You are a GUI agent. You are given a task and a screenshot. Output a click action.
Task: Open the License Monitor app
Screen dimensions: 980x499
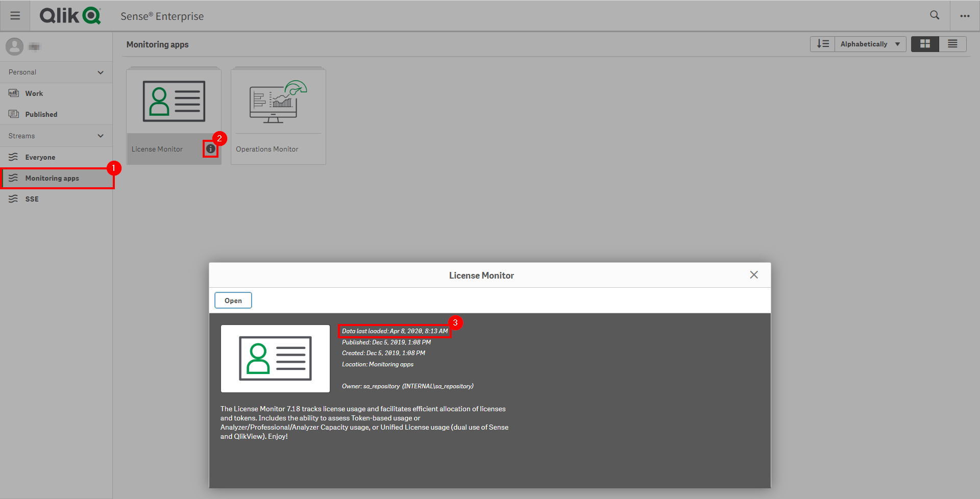point(233,300)
